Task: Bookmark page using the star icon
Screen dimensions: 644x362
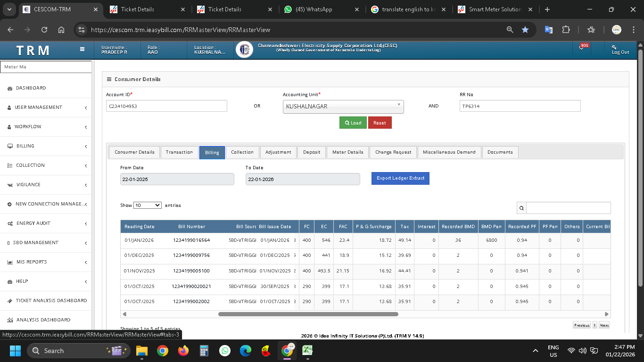Action: pos(525,30)
